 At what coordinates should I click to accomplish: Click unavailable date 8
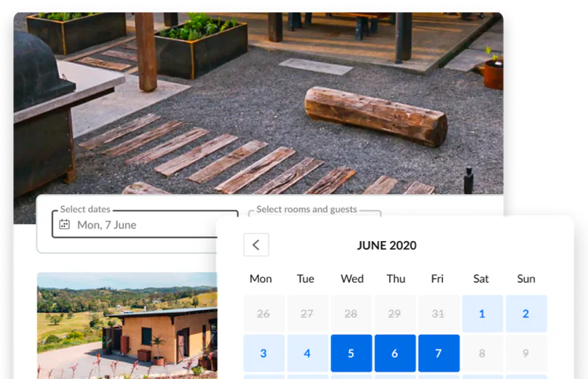coord(483,353)
